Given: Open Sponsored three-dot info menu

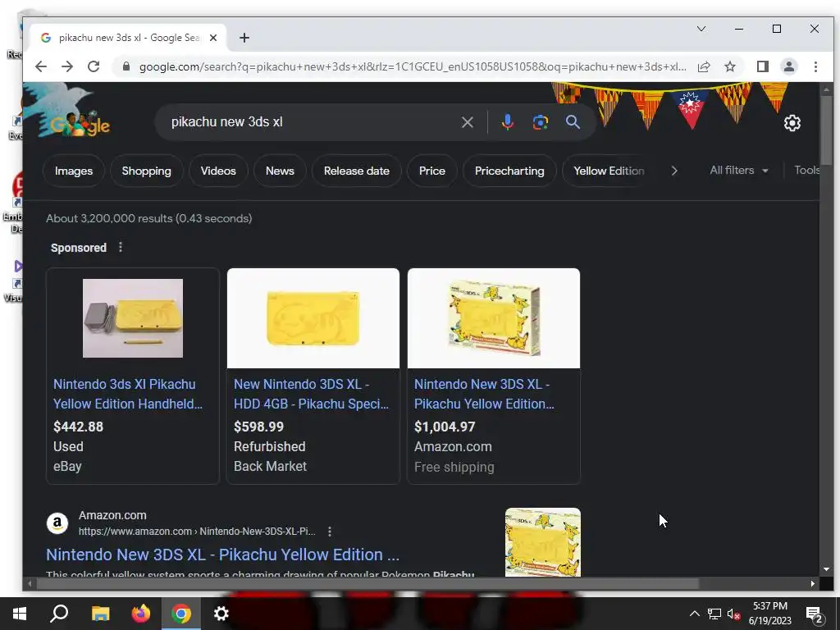Looking at the screenshot, I should [120, 247].
